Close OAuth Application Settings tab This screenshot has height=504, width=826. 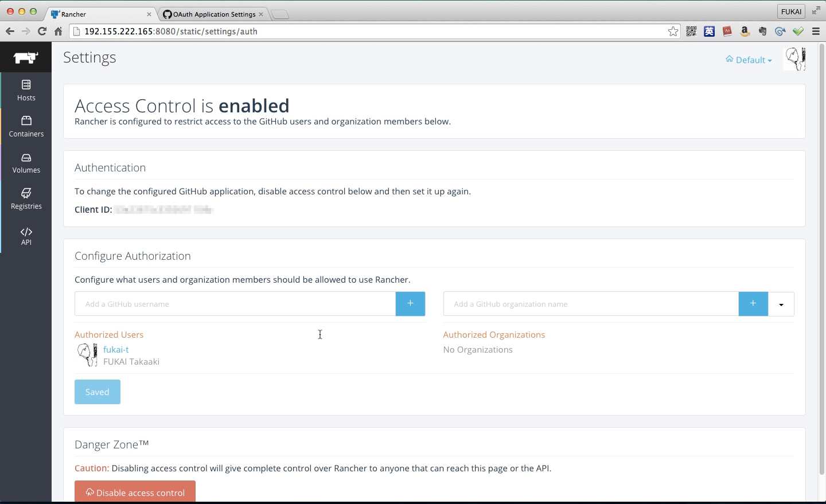(261, 14)
